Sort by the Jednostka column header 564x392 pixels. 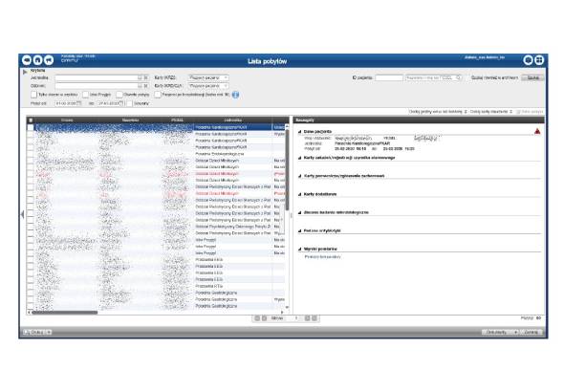(232, 120)
